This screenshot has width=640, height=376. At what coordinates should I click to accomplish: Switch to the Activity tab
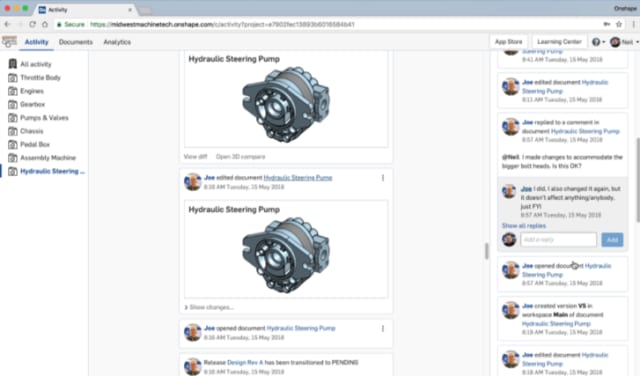pyautogui.click(x=36, y=42)
